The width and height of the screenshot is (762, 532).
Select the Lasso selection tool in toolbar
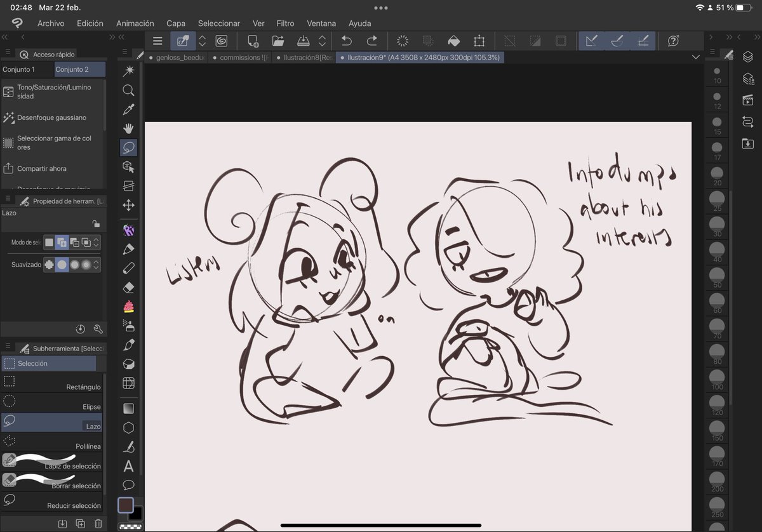pyautogui.click(x=129, y=147)
